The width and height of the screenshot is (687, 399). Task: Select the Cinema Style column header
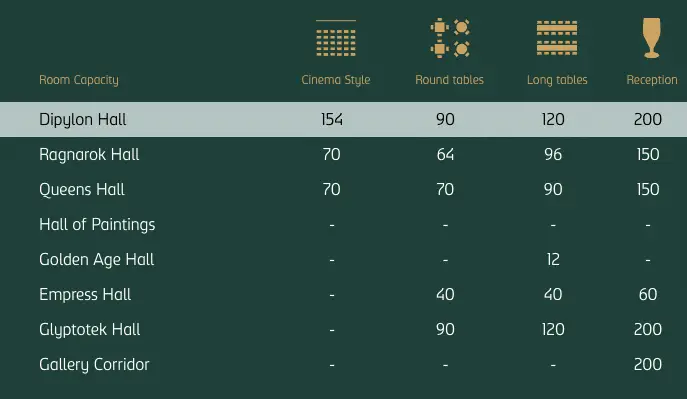(x=336, y=80)
